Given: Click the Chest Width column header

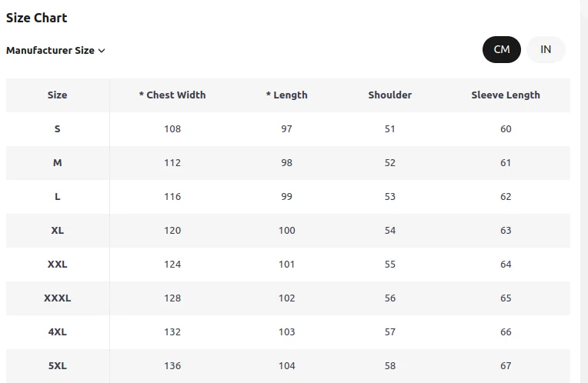Looking at the screenshot, I should (172, 95).
